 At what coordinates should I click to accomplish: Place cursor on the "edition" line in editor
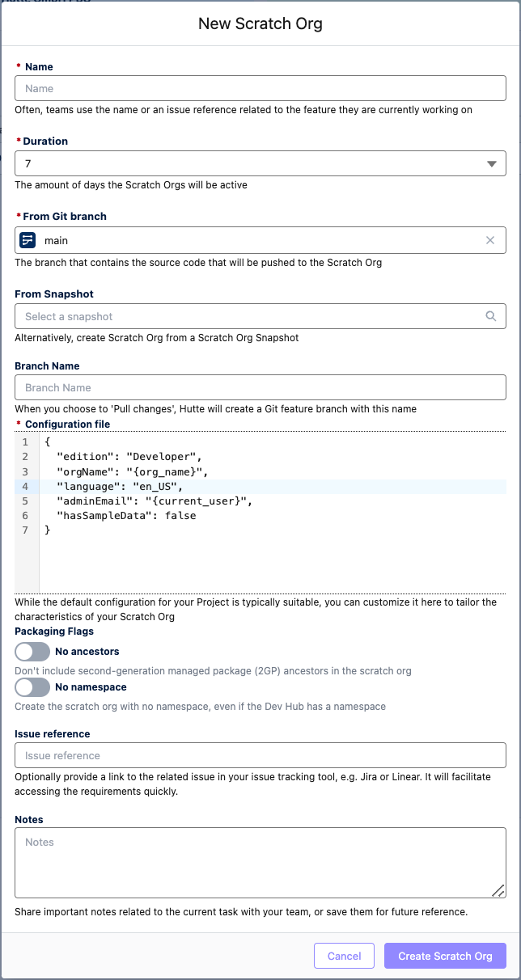tap(128, 457)
